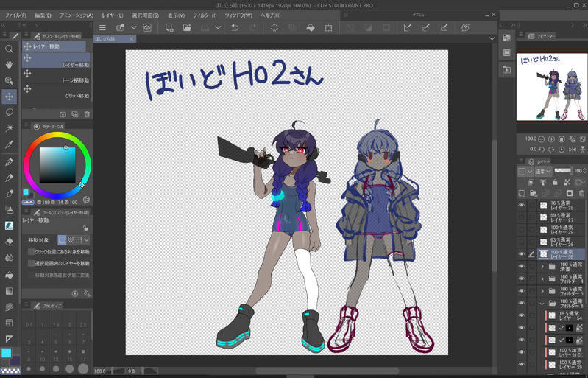The image size is (588, 378).
Task: Expand the フォルダー 4 layer folder
Action: click(x=542, y=279)
